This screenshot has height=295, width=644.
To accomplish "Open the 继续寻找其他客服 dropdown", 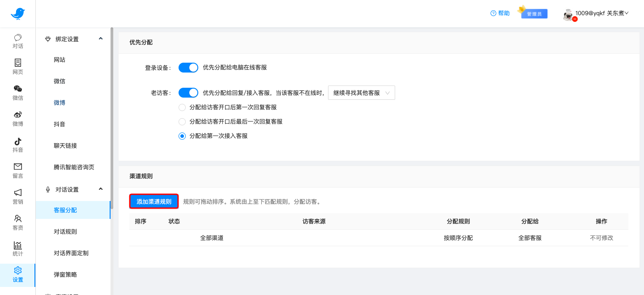I will (x=361, y=92).
